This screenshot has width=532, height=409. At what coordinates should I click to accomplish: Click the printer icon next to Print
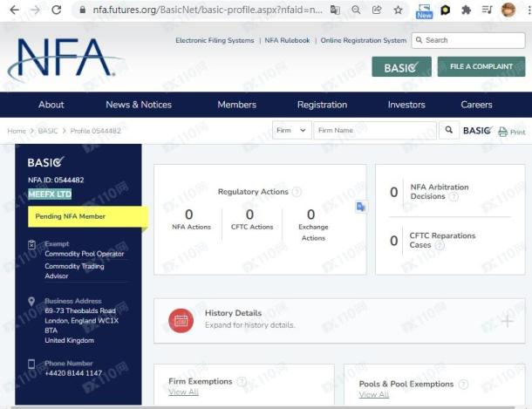[503, 132]
